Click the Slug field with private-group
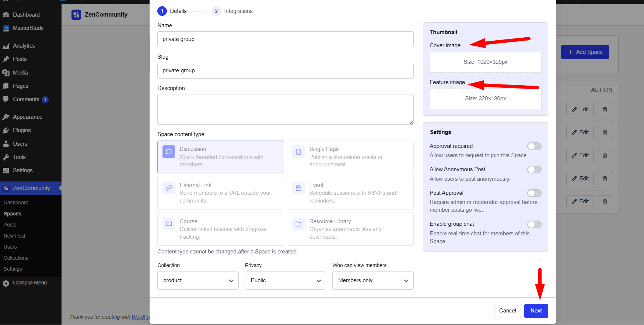Screen dimensions: 644x325 point(286,70)
